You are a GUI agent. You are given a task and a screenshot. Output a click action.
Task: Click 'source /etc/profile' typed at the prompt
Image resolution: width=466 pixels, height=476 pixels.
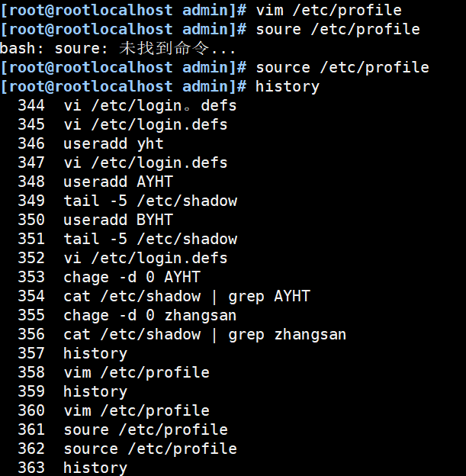coord(342,68)
